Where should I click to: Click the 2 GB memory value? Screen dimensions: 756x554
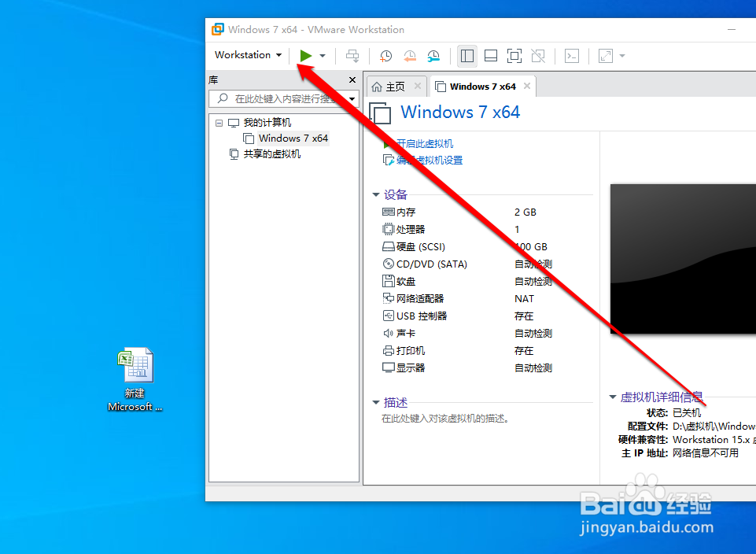click(x=525, y=212)
